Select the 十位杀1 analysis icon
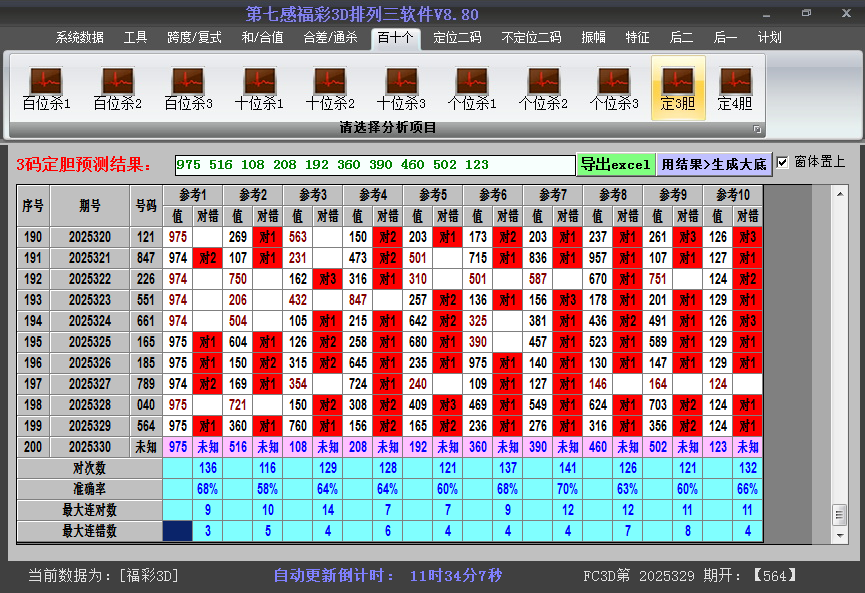 [258, 84]
